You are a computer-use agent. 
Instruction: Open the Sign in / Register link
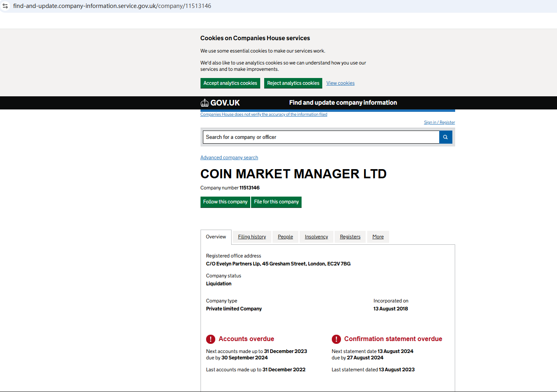(439, 123)
